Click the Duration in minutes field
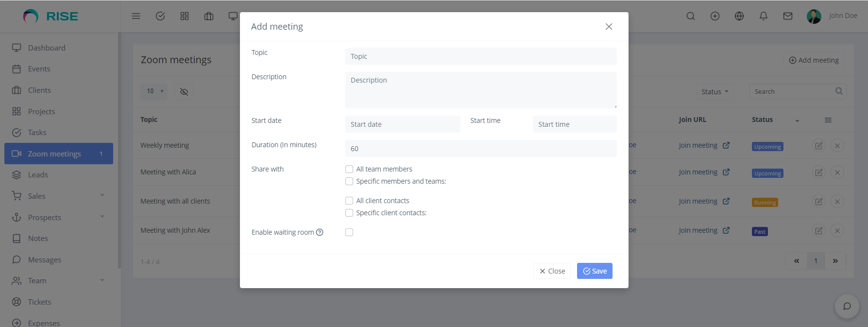Viewport: 868px width, 327px height. pos(480,149)
